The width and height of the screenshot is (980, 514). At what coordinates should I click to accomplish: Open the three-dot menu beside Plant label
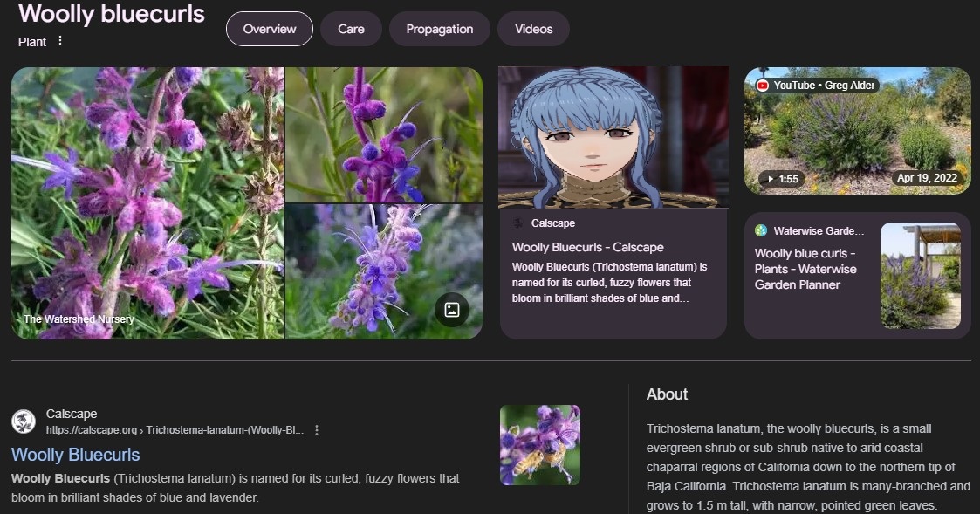click(x=60, y=41)
